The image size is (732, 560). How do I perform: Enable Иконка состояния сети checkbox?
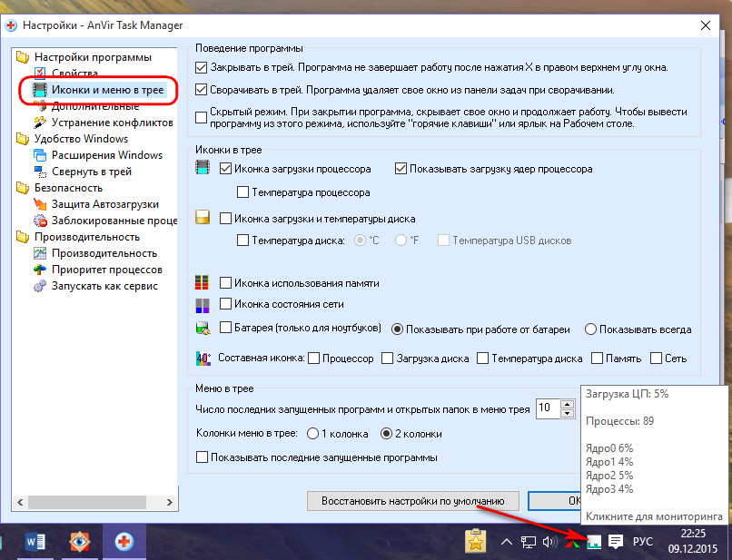(225, 304)
